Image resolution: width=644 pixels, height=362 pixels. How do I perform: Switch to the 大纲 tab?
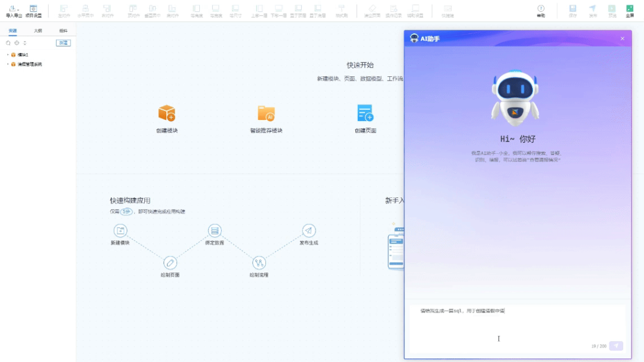38,30
